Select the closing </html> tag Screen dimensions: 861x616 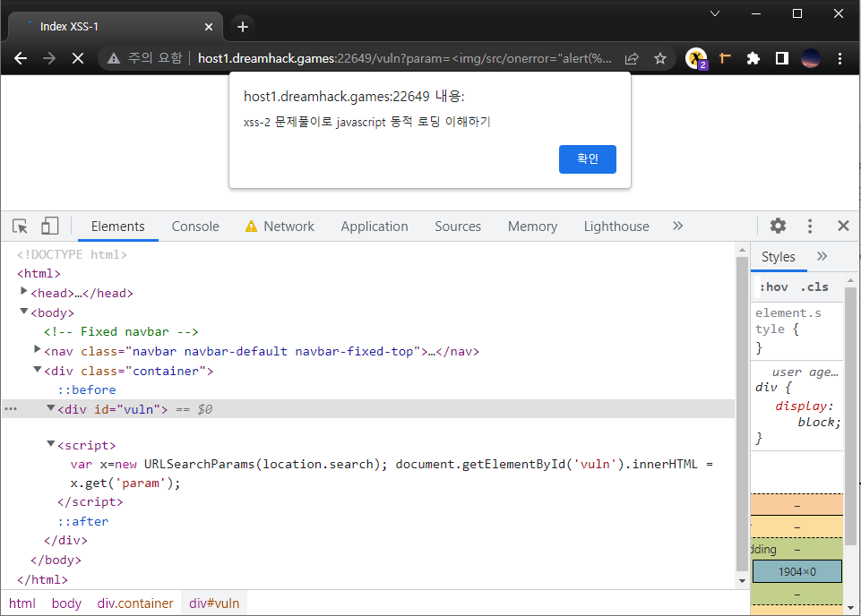(42, 580)
